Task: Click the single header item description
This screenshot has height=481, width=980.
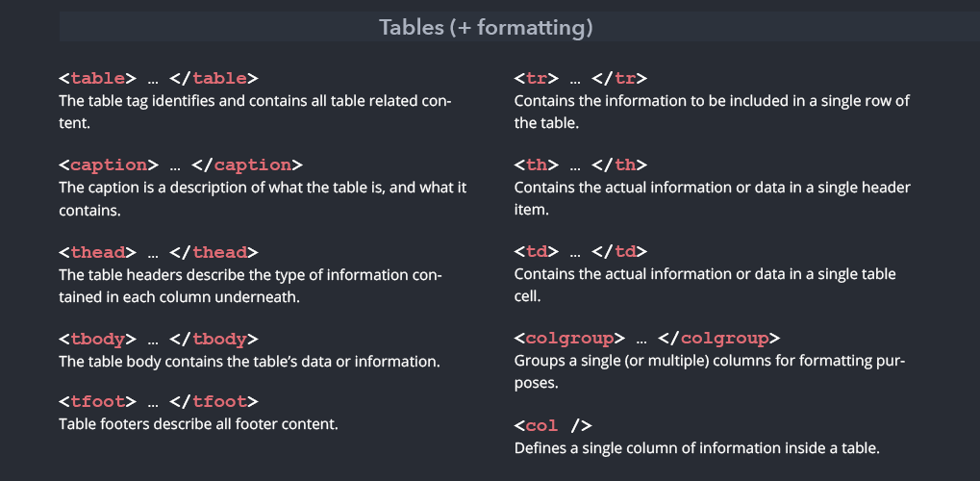Action: [713, 198]
